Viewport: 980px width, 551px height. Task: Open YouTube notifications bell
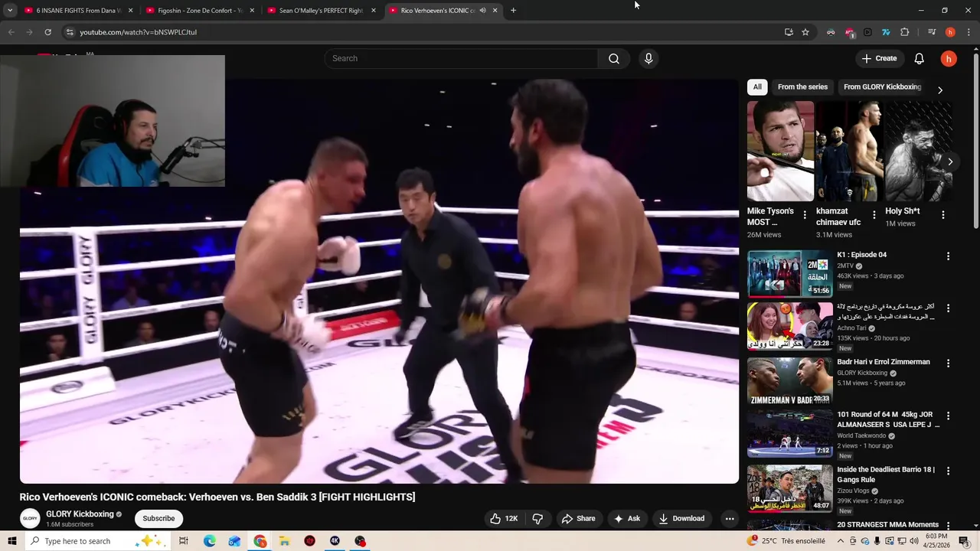(920, 58)
